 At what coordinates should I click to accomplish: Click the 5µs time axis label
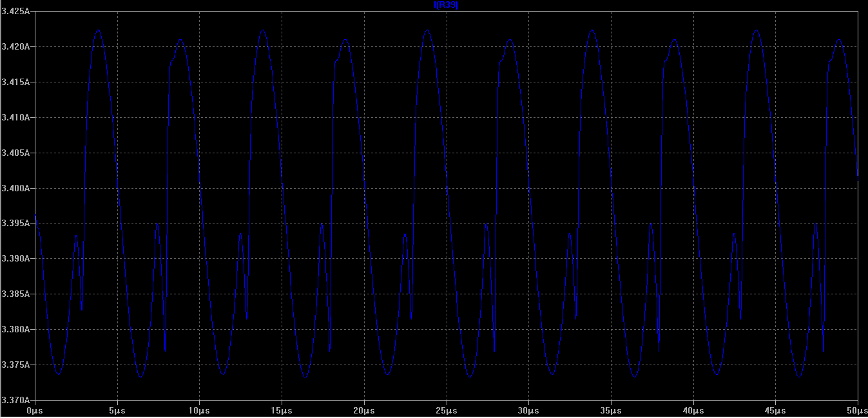coord(117,410)
